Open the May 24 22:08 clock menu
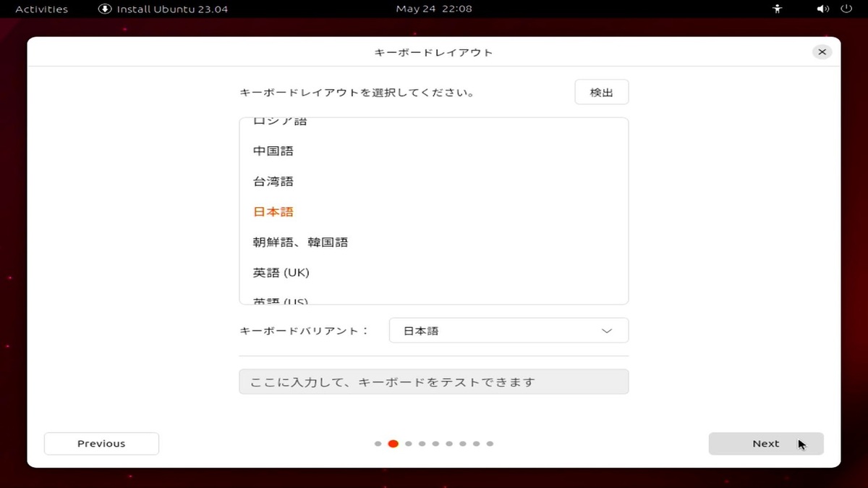868x488 pixels. click(x=434, y=9)
